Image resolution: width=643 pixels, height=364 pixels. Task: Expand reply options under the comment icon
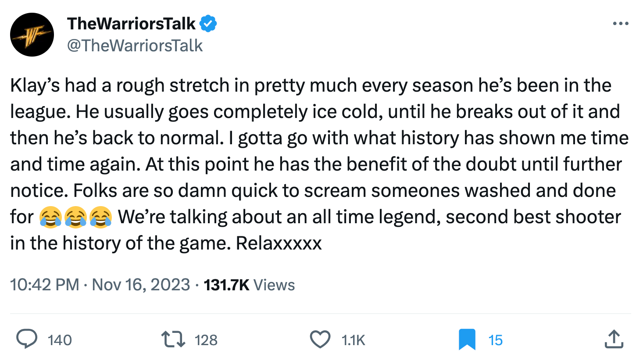(28, 339)
